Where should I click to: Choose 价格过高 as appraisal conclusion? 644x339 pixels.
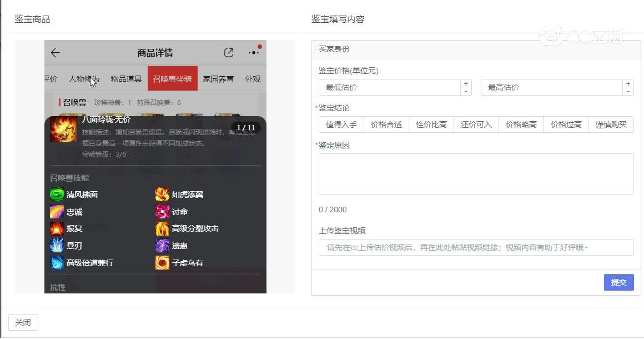pos(566,124)
